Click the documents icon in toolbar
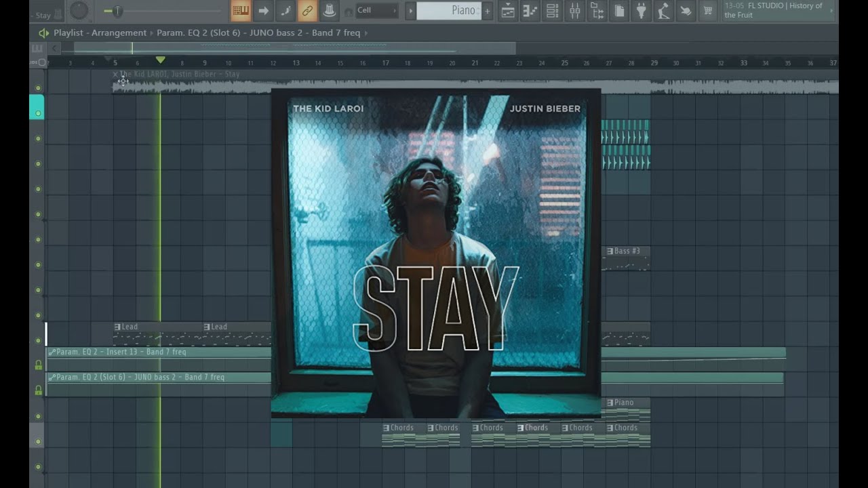 click(620, 11)
